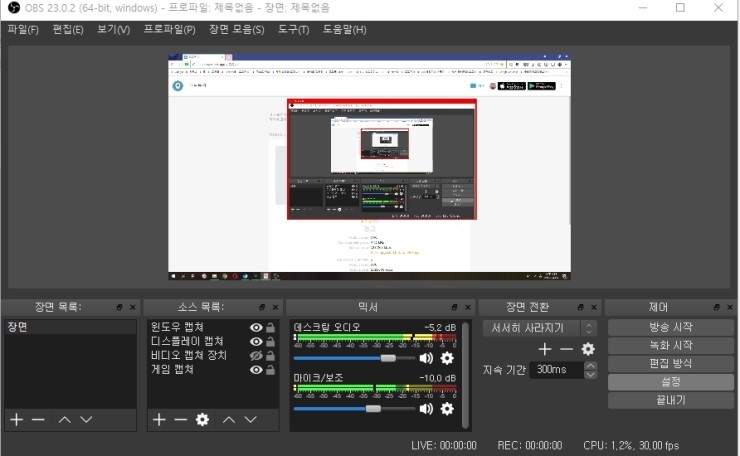Open the 파일(F) menu

23,29
